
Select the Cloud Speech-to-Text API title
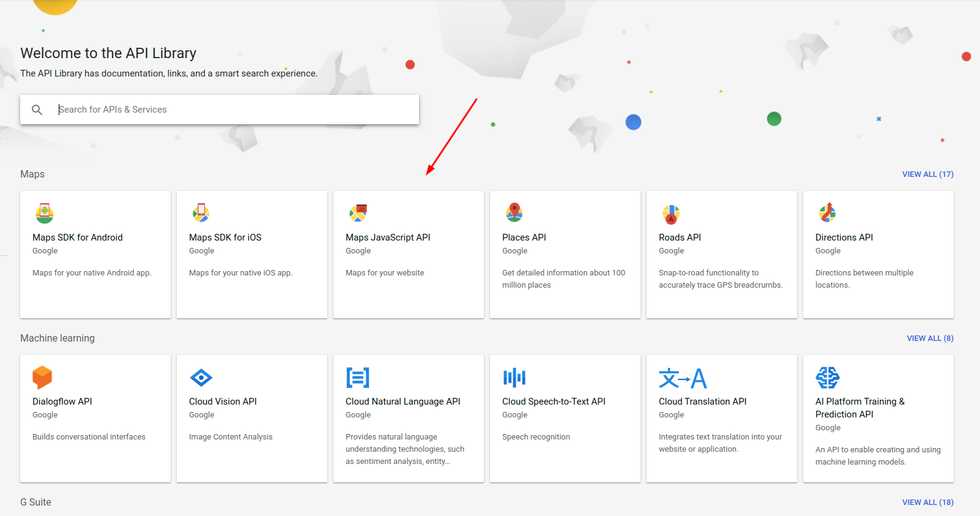pyautogui.click(x=554, y=402)
